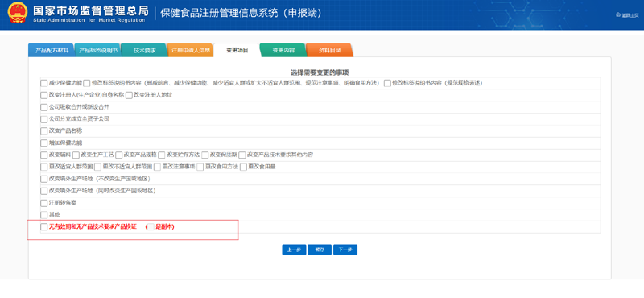The image size is (644, 298).
Task: Click the 返回主页 link
Action: (x=630, y=15)
